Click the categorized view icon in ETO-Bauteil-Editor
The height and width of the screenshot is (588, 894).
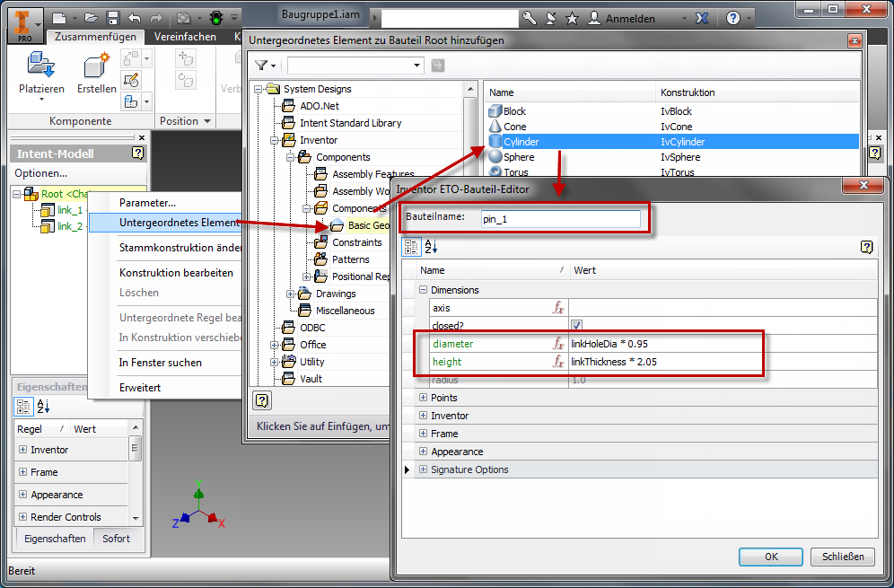pyautogui.click(x=410, y=246)
